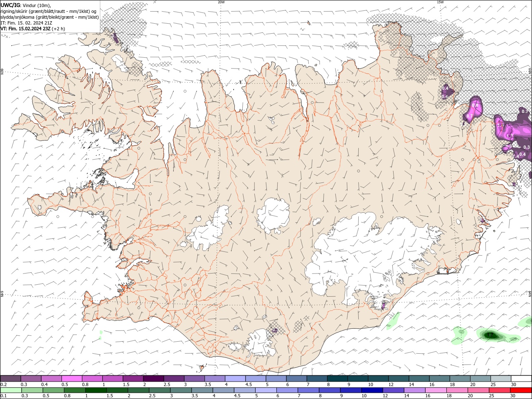
Task: Click the "UWC/IG: Vindur (10m)," title text
Action: pos(26,5)
